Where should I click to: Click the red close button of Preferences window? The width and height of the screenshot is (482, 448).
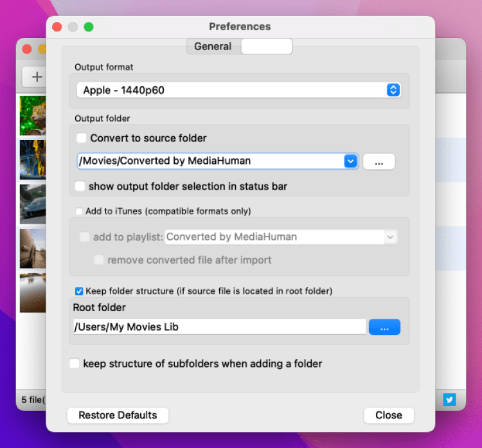[x=57, y=27]
